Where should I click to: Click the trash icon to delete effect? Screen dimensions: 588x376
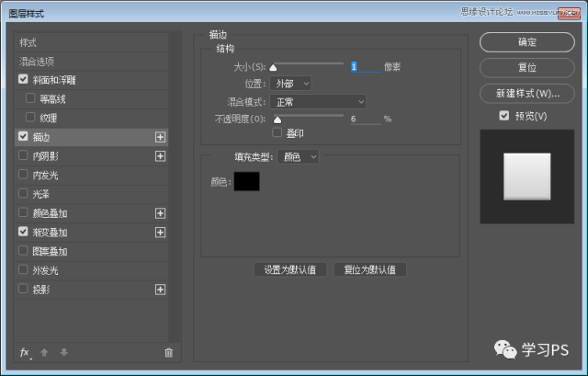click(168, 352)
